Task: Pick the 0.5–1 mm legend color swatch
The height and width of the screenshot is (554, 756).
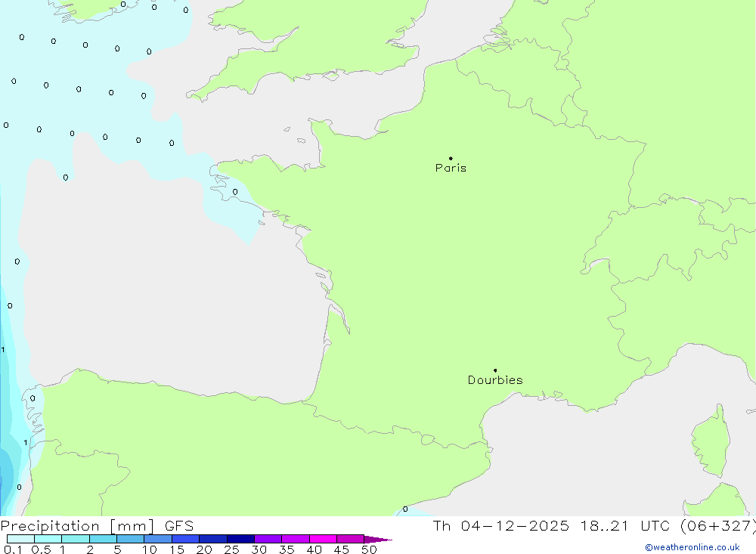Action: tap(48, 539)
